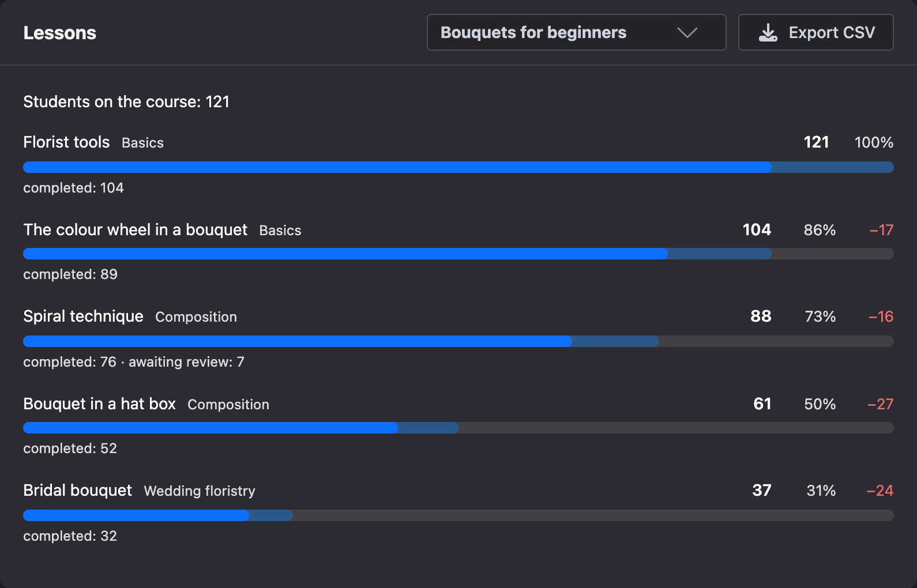The image size is (917, 588).
Task: Click the Wedding floristry category tag
Action: point(200,491)
